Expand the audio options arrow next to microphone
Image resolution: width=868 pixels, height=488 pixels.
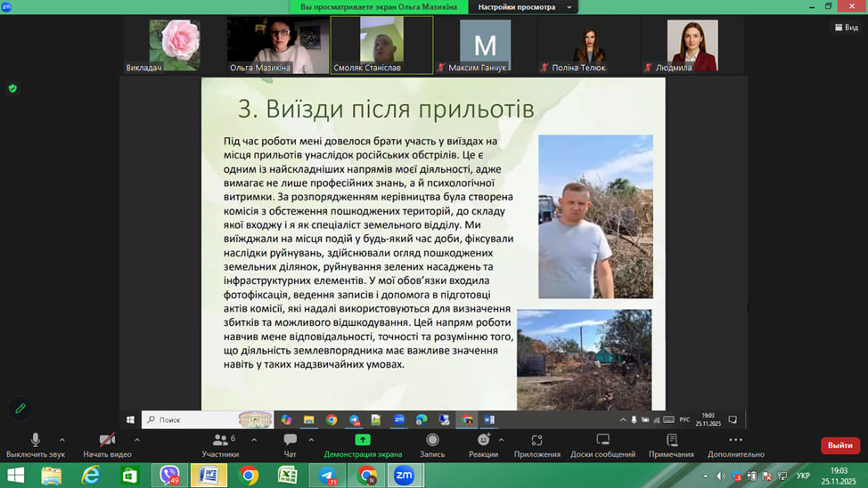point(61,439)
